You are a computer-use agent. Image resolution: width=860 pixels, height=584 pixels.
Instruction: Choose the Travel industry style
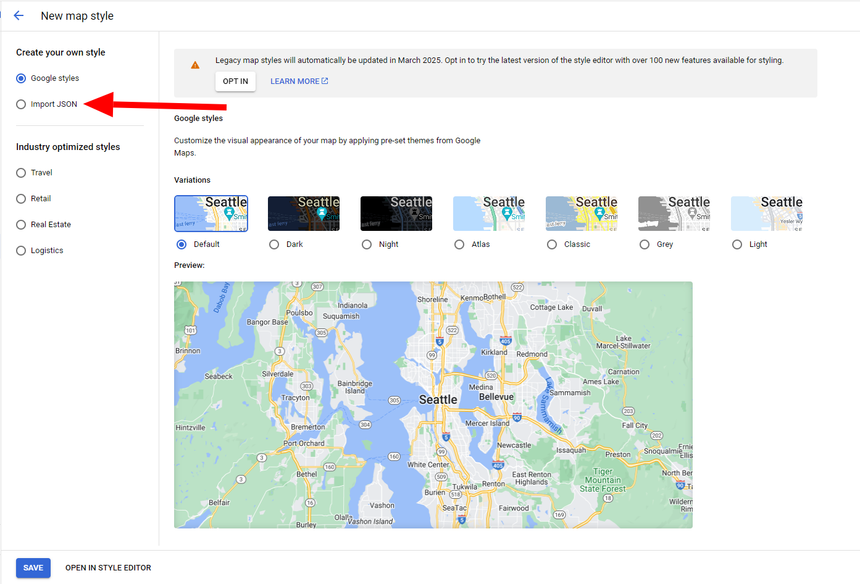[21, 173]
